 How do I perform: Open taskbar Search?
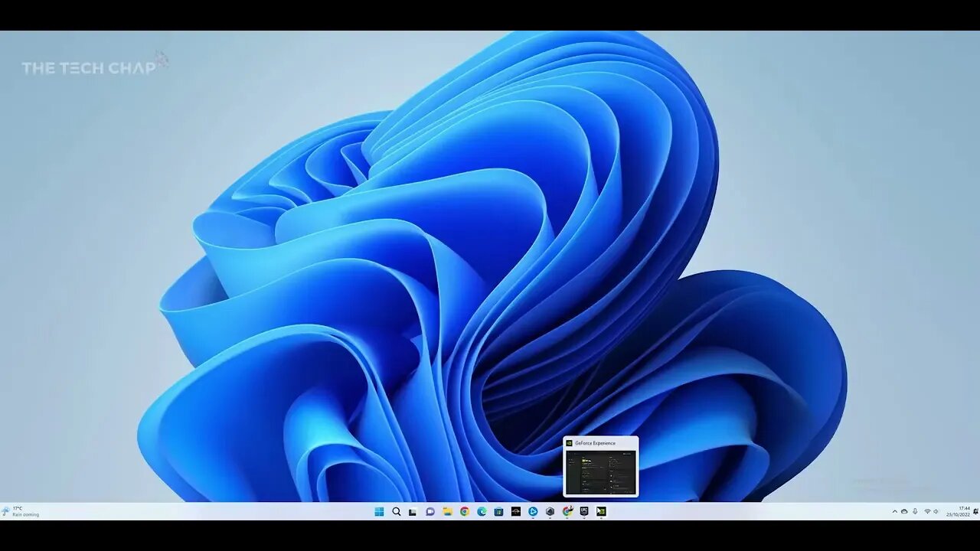397,511
